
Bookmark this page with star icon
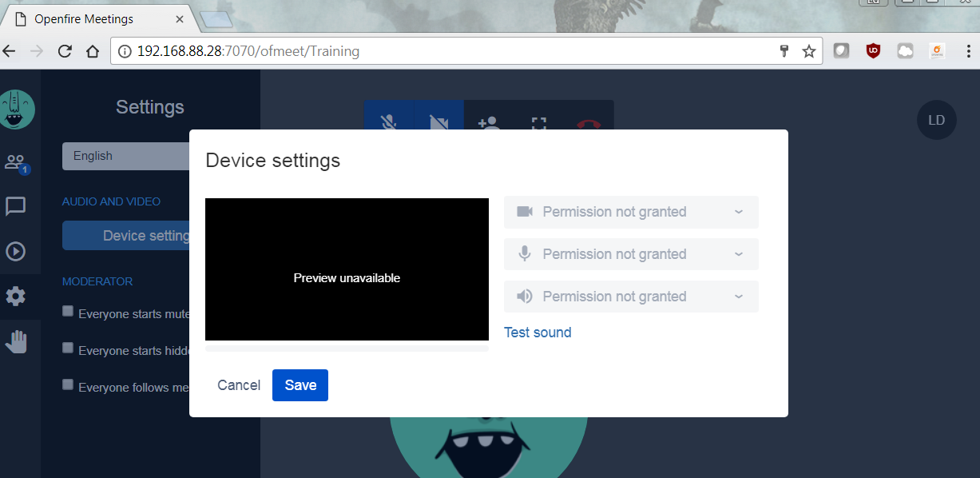[x=809, y=51]
